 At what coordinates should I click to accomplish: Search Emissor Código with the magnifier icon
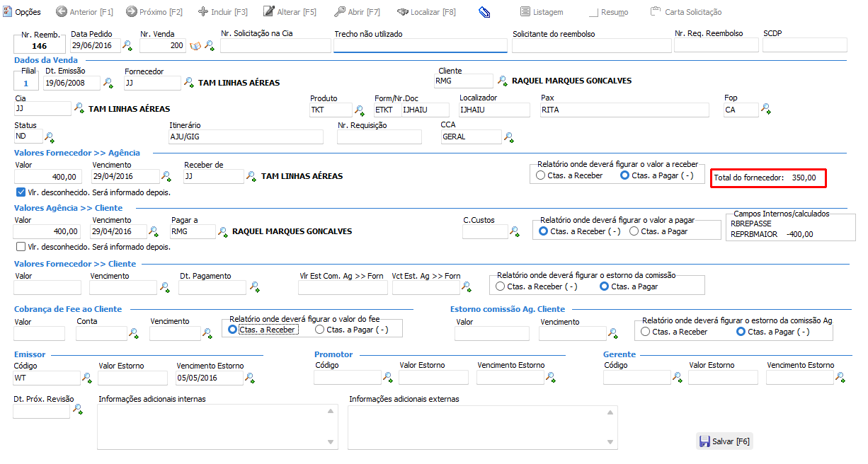(x=87, y=378)
